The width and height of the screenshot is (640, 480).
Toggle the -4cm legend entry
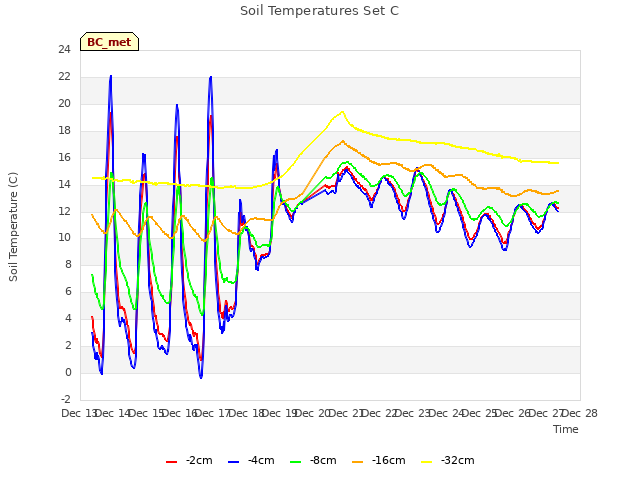(x=251, y=460)
